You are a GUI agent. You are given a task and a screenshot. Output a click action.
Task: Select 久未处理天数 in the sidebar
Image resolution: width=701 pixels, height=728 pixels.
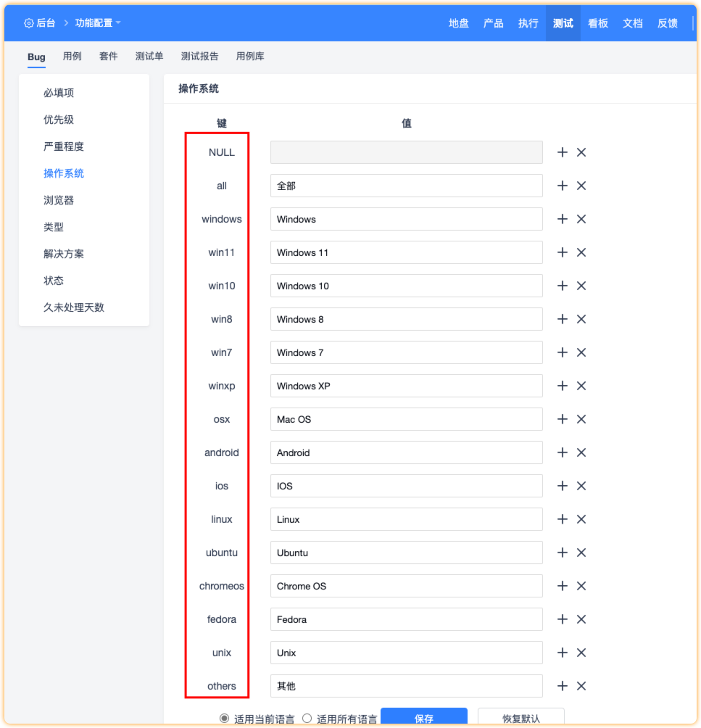coord(74,308)
